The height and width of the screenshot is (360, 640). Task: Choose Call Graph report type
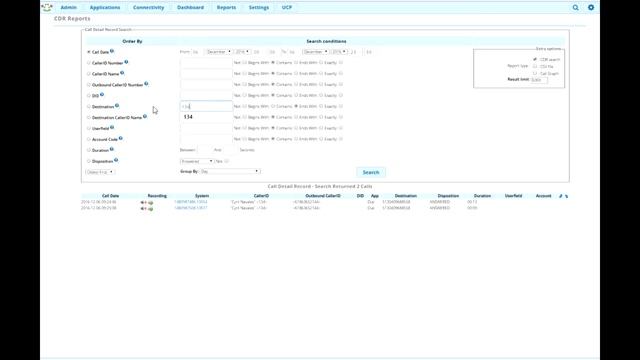click(535, 73)
